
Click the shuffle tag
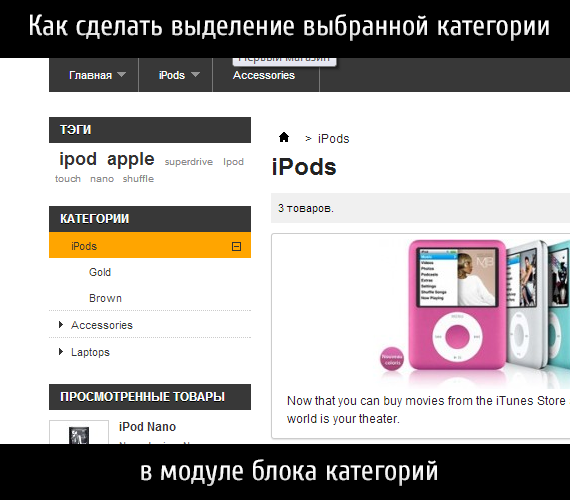[138, 179]
